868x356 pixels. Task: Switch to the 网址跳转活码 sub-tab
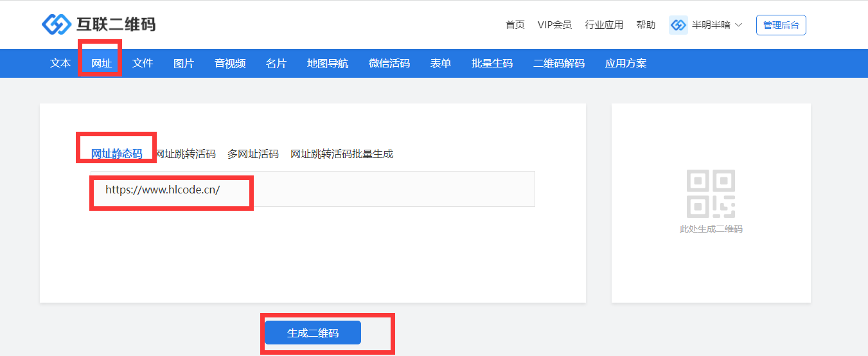pos(186,154)
